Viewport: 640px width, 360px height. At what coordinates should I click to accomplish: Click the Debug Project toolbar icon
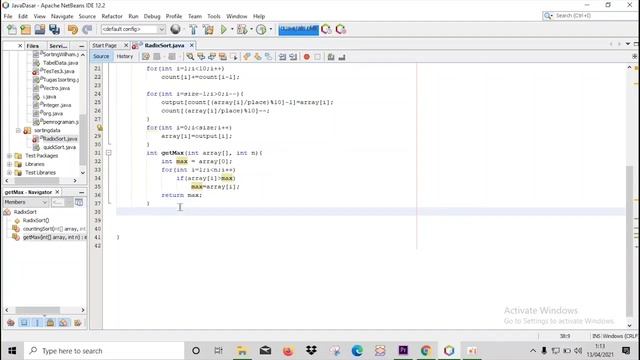242,29
